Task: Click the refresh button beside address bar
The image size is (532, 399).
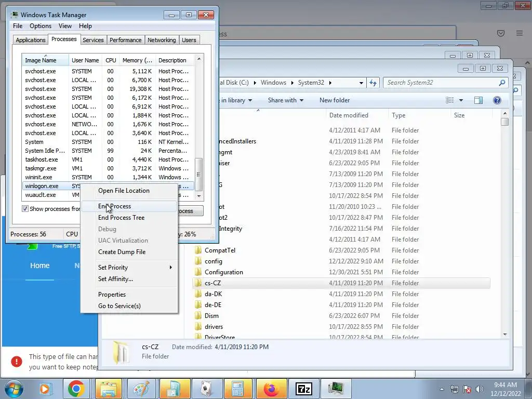Action: 373,83
